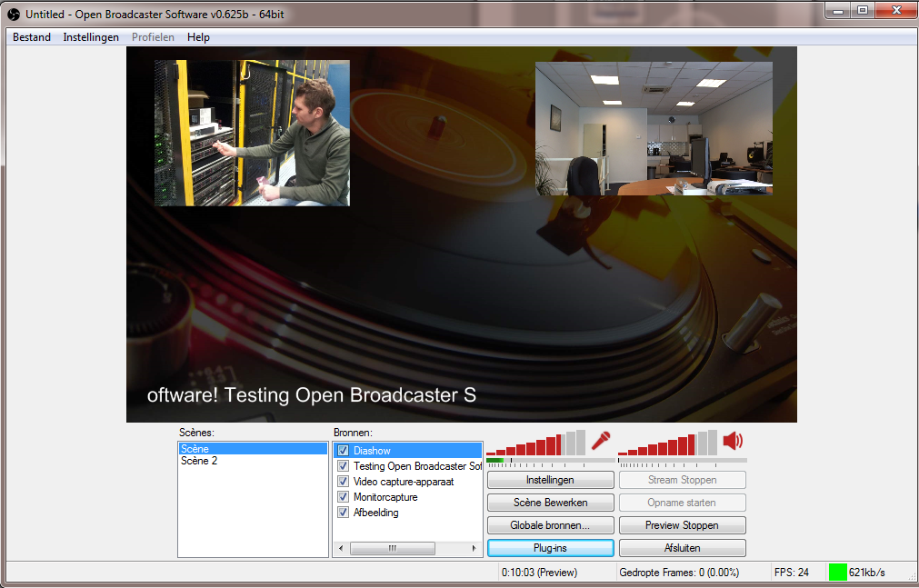Viewport: 919px width, 588px height.
Task: Select the Monitorcapture source row
Action: pyautogui.click(x=408, y=496)
